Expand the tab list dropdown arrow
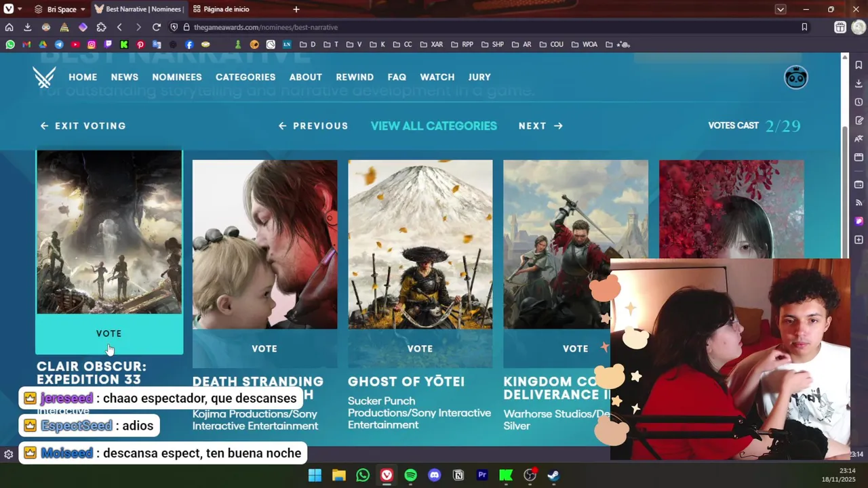Viewport: 868px width, 488px height. [x=781, y=9]
